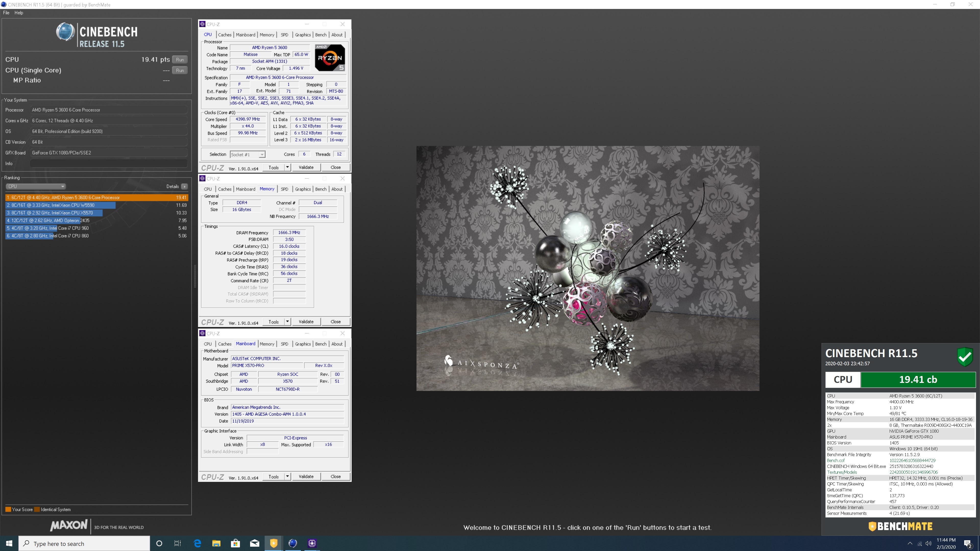This screenshot has width=980, height=551.
Task: Click Textures/Models integrity link
Action: pos(842,472)
